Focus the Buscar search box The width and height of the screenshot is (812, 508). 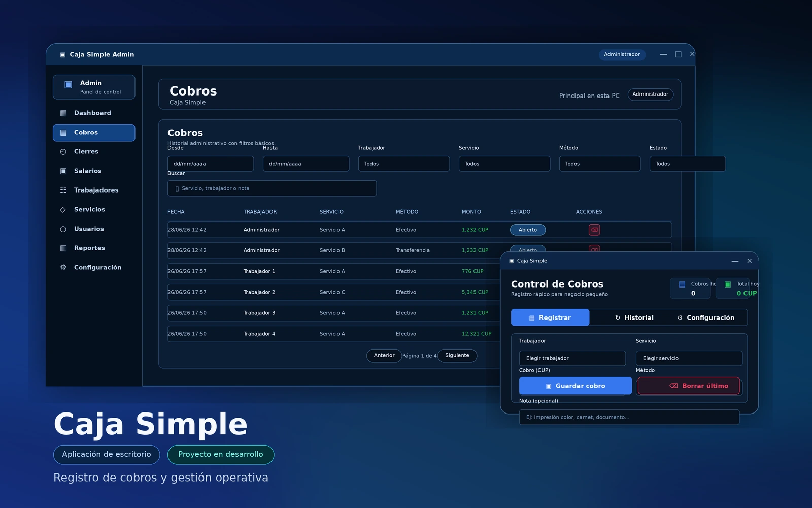tap(272, 188)
